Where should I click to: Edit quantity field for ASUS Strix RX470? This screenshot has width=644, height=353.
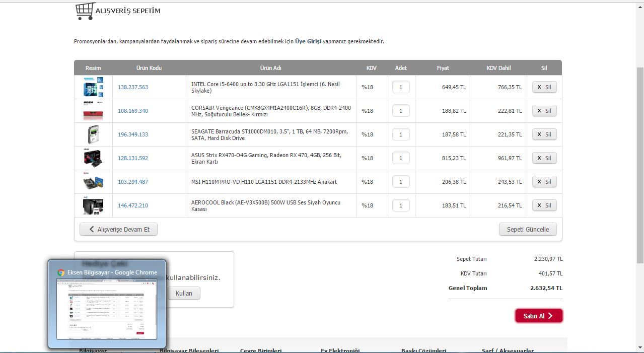coord(401,158)
